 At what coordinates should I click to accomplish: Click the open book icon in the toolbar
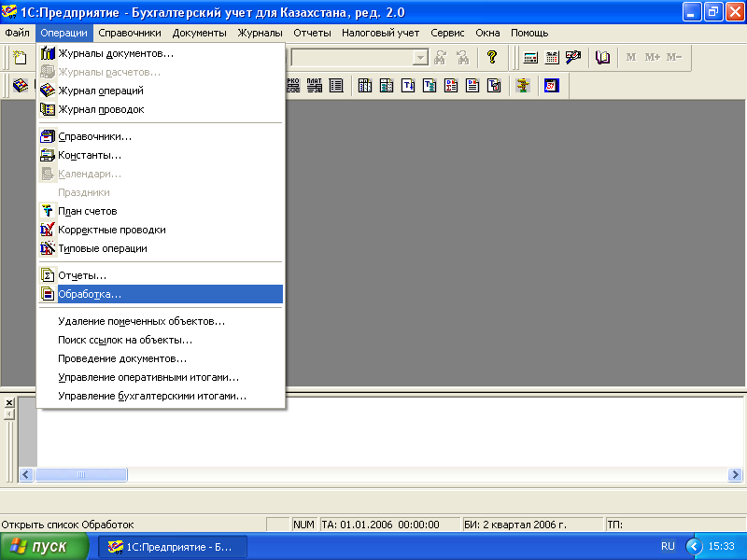click(x=603, y=57)
